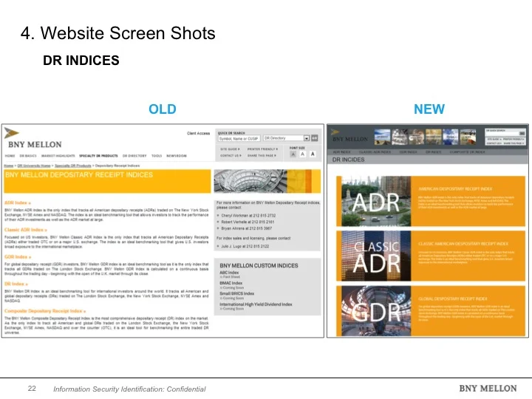Open the Classic ADR Index heading link
Viewport: 532px width, 399px height.
(x=25, y=230)
